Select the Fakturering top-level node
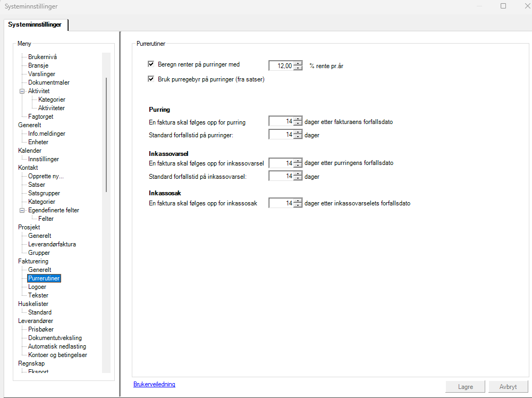Viewport: 532px width, 398px height. click(33, 261)
